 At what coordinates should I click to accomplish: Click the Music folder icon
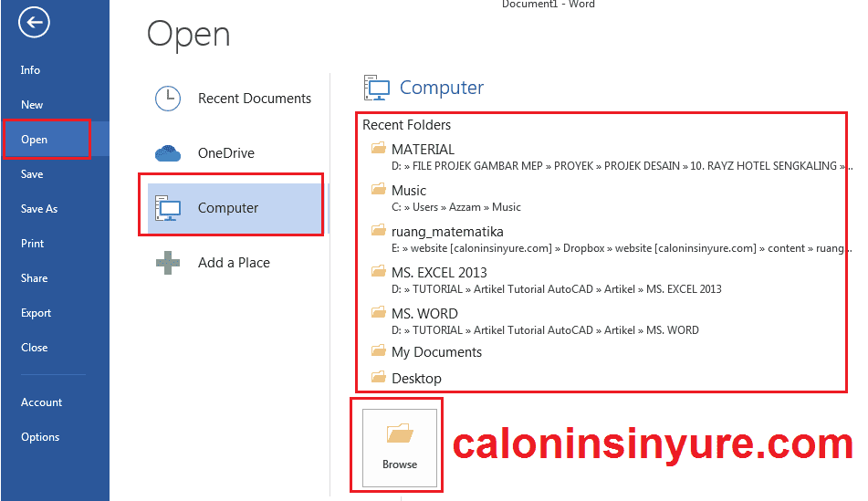pyautogui.click(x=379, y=189)
